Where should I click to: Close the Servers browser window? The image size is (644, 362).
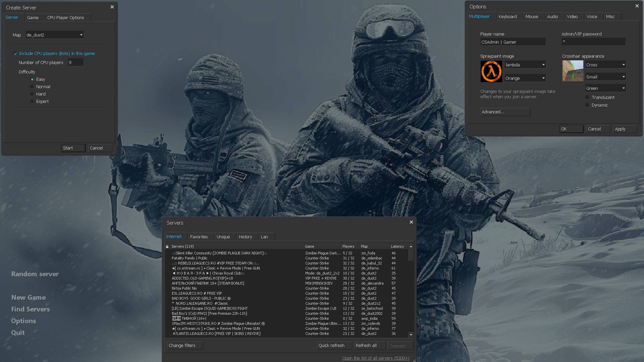click(411, 222)
